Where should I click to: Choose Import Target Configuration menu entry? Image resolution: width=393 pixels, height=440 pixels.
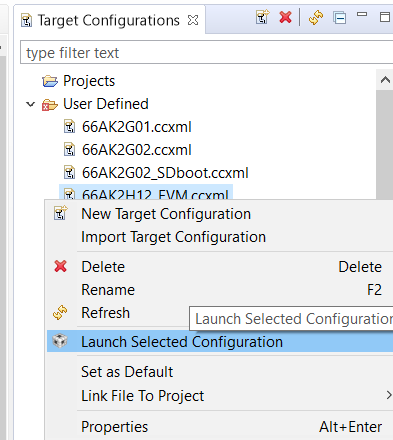(220, 237)
